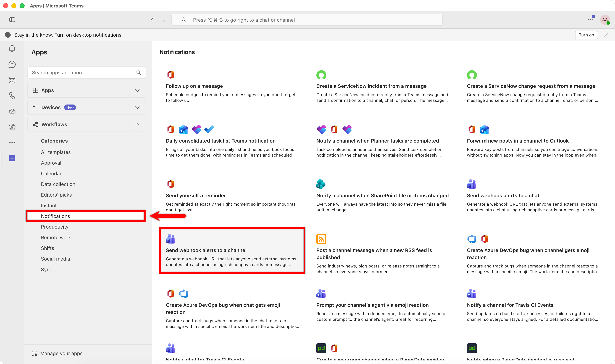This screenshot has height=364, width=615.
Task: Open the Send yourself a reminder template
Action: pos(232,196)
